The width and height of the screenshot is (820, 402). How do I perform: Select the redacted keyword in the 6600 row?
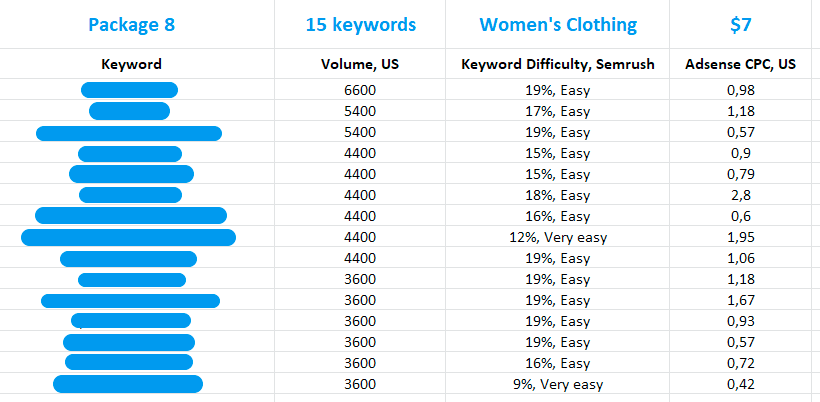click(129, 90)
